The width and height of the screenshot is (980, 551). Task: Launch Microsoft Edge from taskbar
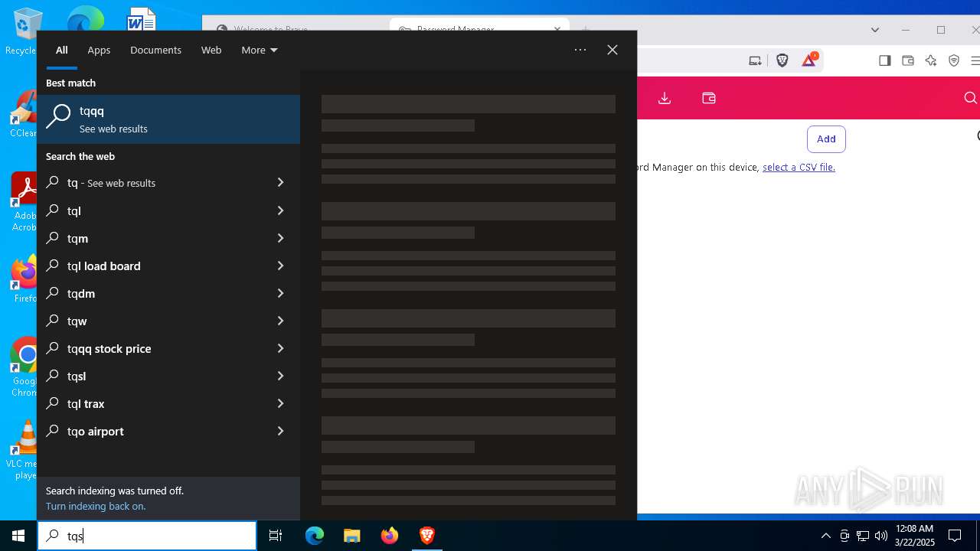[x=315, y=536]
